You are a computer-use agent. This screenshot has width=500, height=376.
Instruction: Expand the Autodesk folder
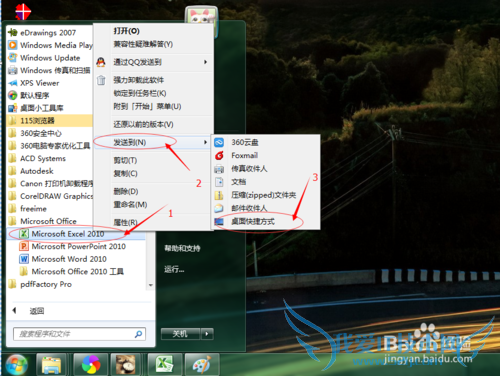(x=31, y=171)
